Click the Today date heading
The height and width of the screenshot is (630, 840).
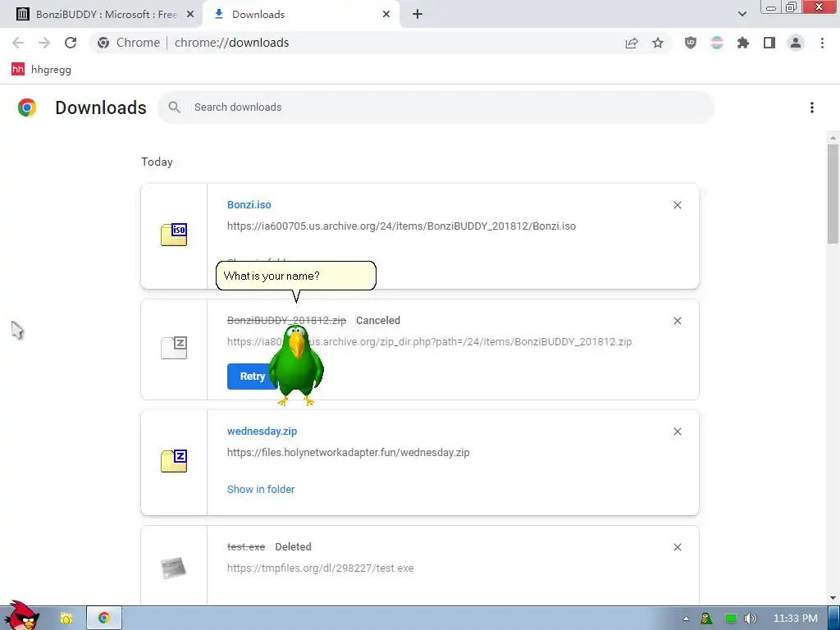click(x=157, y=162)
